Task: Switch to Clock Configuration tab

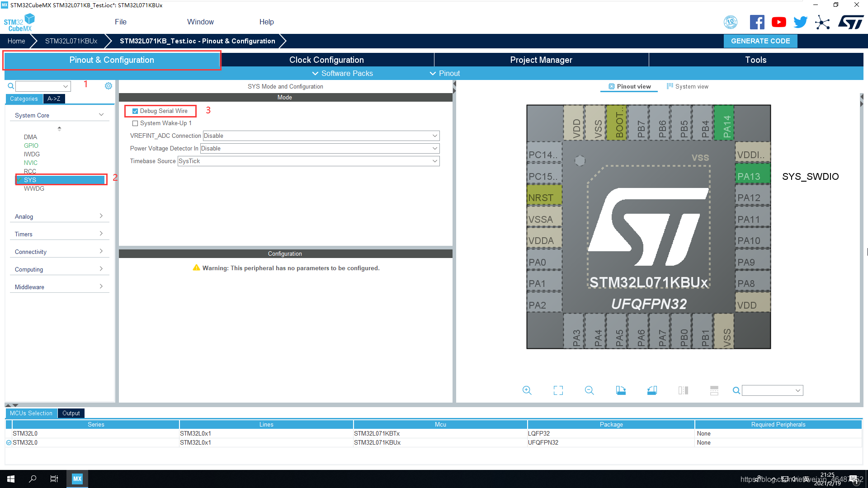Action: (x=326, y=60)
